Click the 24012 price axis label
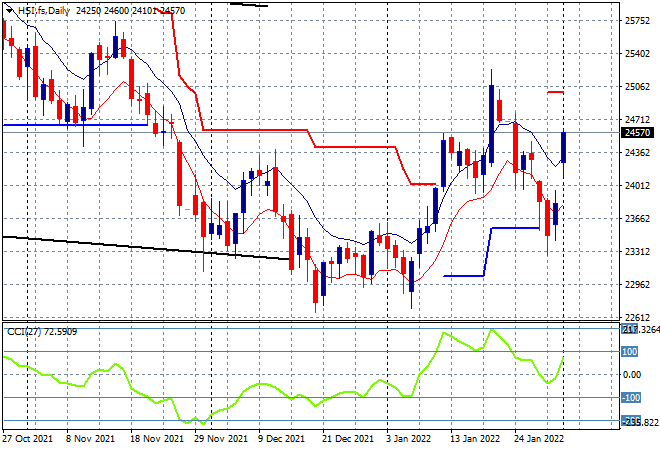 coord(637,186)
